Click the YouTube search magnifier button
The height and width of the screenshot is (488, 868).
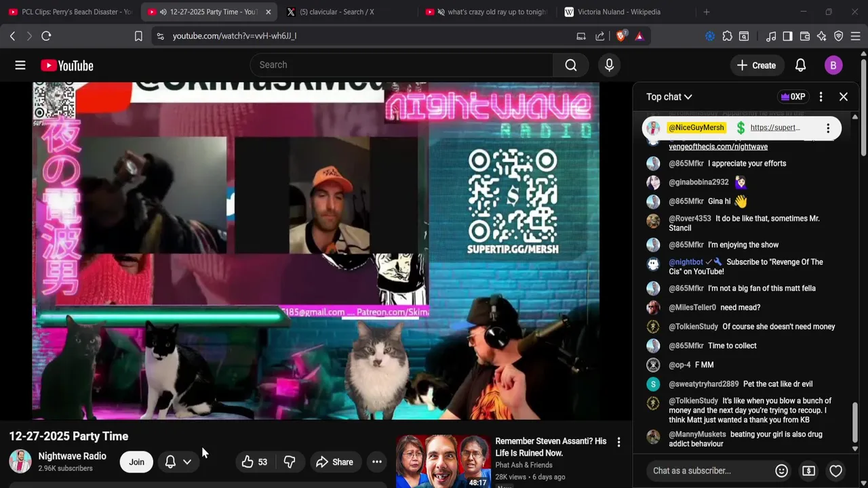pos(571,65)
